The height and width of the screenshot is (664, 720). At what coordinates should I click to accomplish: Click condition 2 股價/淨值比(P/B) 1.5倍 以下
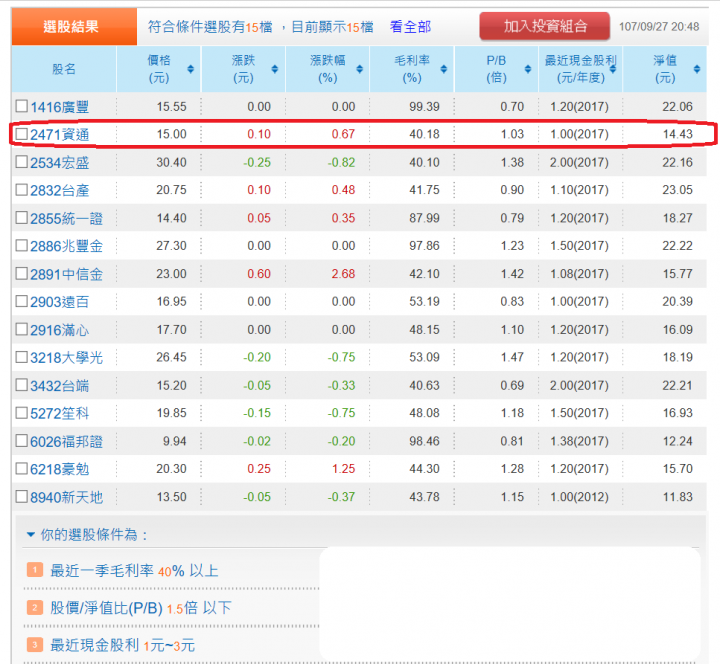pyautogui.click(x=141, y=608)
